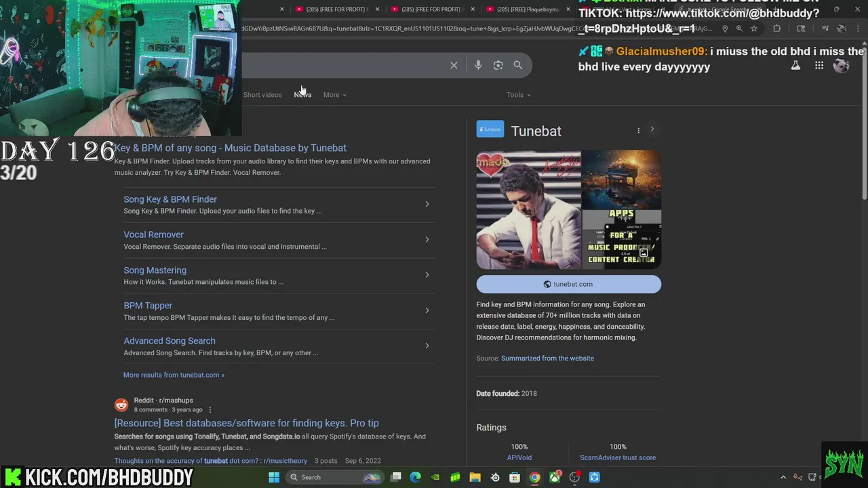The image size is (868, 488).
Task: Click the Date founded: 2018 text
Action: 506,394
